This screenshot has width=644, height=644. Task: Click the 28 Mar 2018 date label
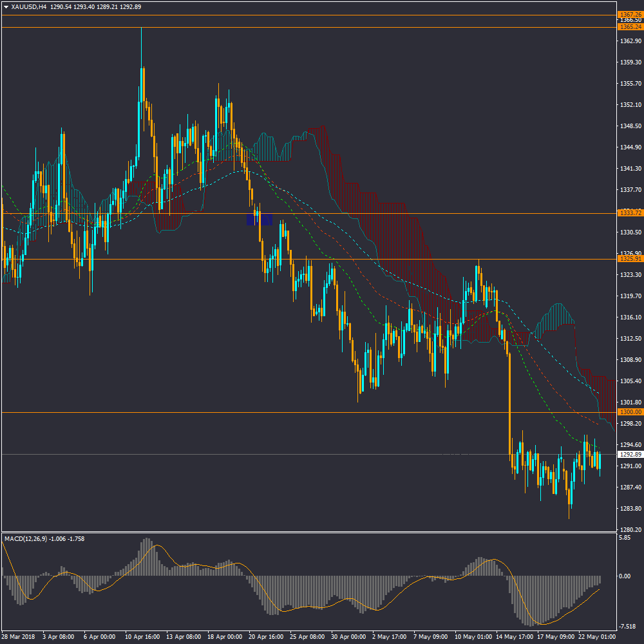pyautogui.click(x=18, y=637)
